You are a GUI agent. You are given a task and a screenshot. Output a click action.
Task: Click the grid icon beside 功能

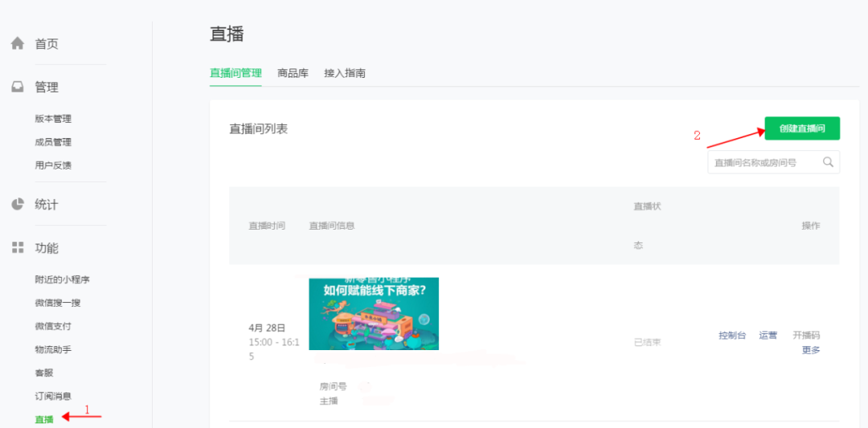coord(17,247)
